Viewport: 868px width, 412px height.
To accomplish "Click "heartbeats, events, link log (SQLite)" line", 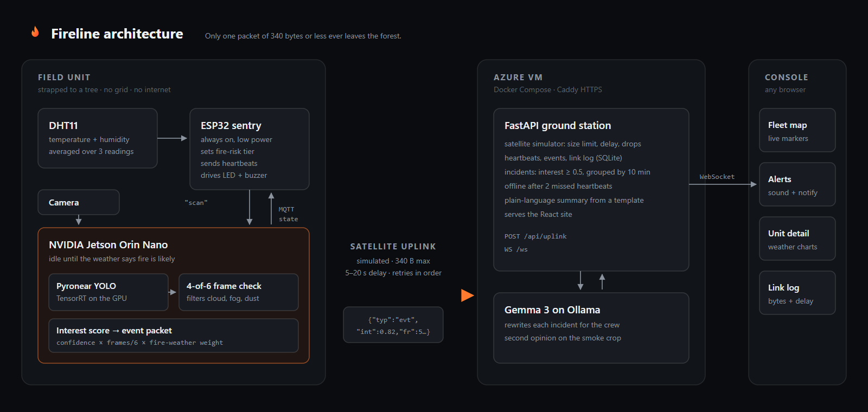I will coord(563,158).
